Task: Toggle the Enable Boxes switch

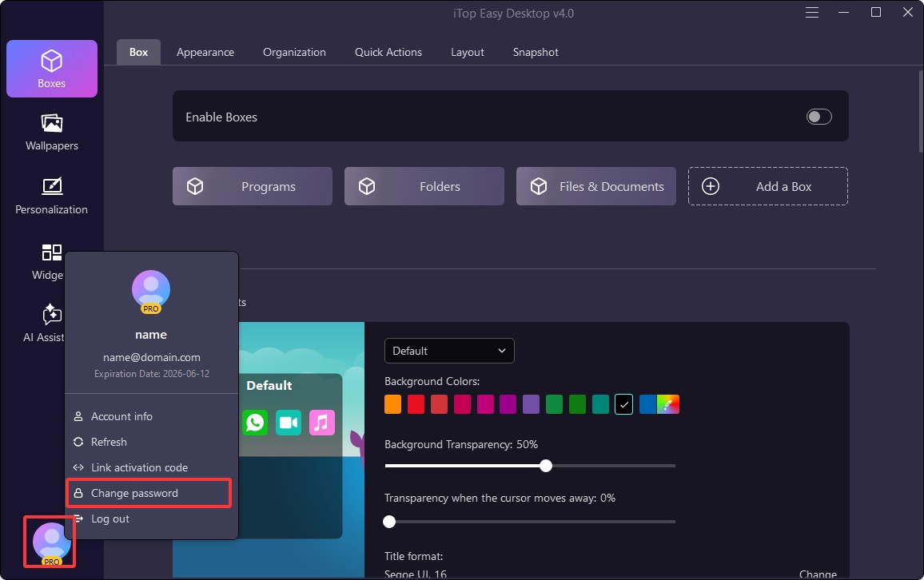Action: tap(818, 117)
